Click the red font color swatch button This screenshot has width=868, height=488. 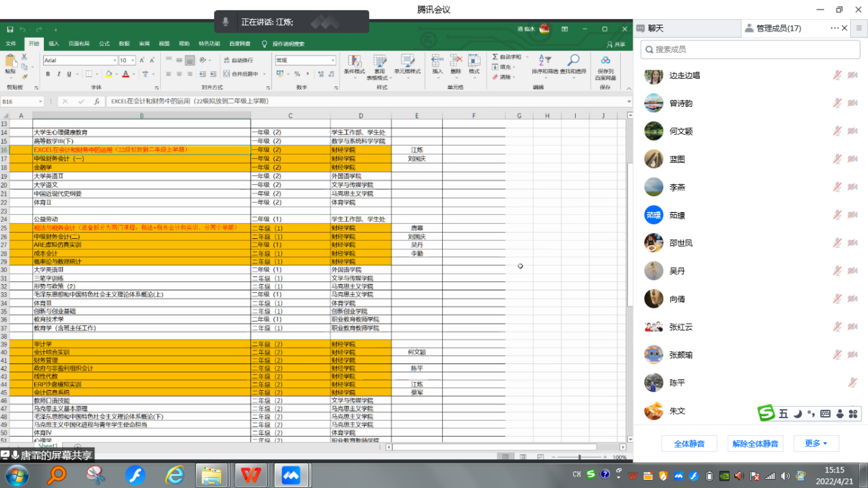[125, 74]
